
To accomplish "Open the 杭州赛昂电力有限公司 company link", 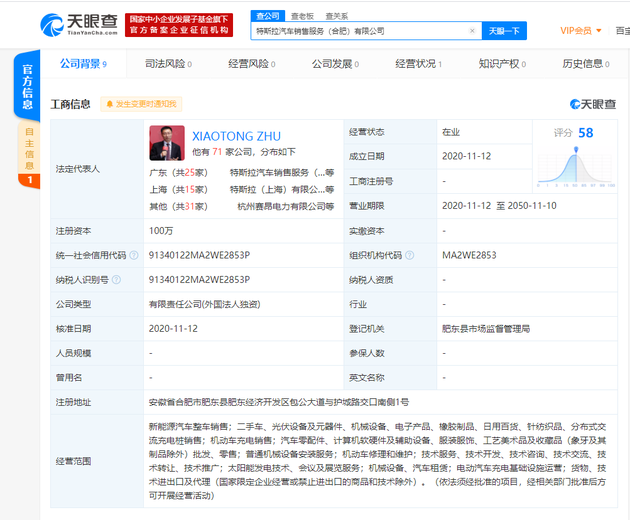I will [x=281, y=206].
